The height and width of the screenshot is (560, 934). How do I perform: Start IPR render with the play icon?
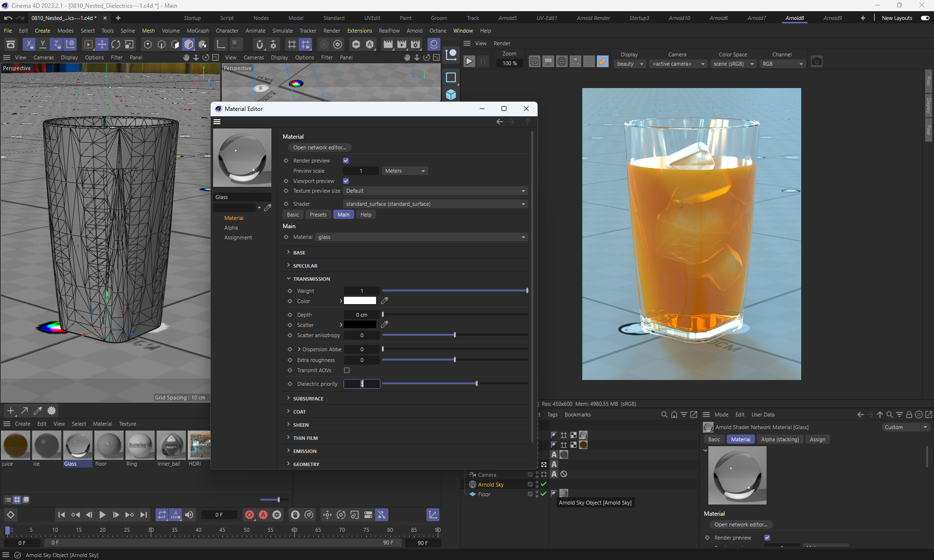point(469,62)
